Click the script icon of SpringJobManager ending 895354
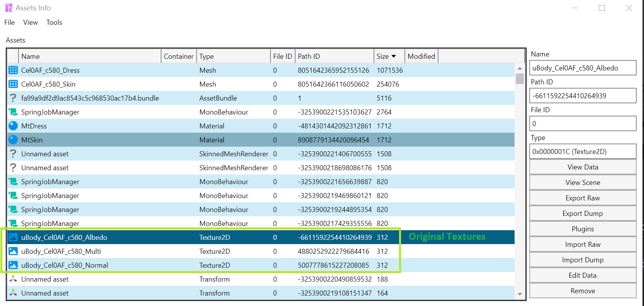 click(13, 209)
